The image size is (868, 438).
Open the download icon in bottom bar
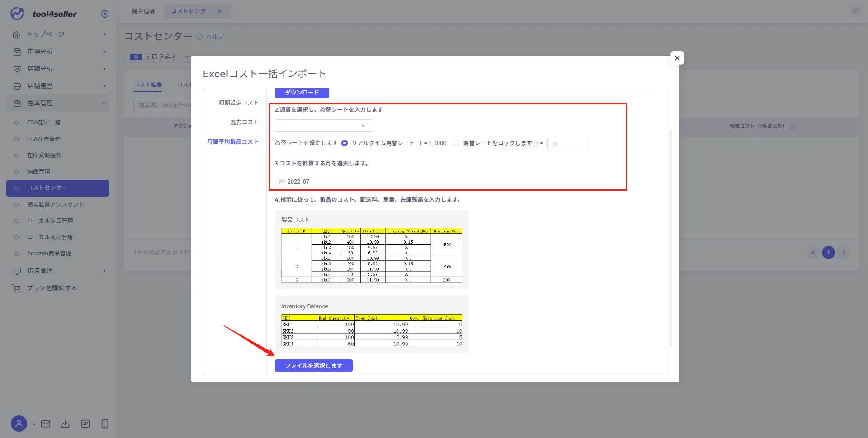click(65, 424)
